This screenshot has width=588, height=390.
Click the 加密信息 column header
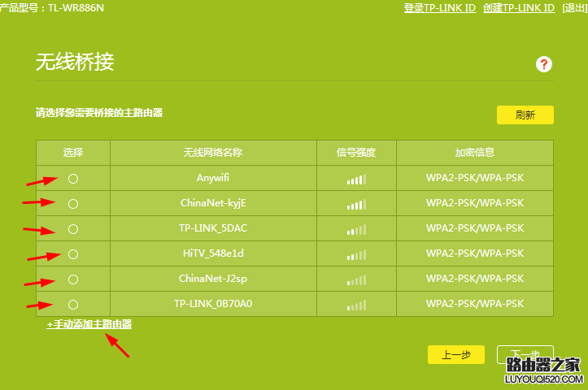point(475,153)
